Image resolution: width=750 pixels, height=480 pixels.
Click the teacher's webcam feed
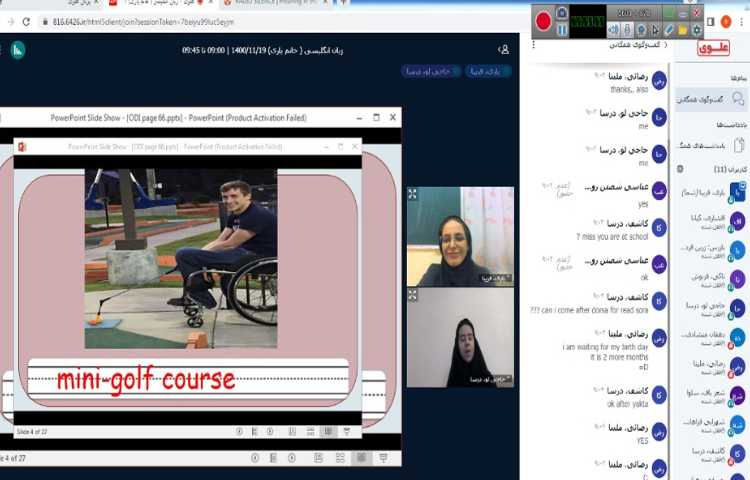click(x=460, y=237)
